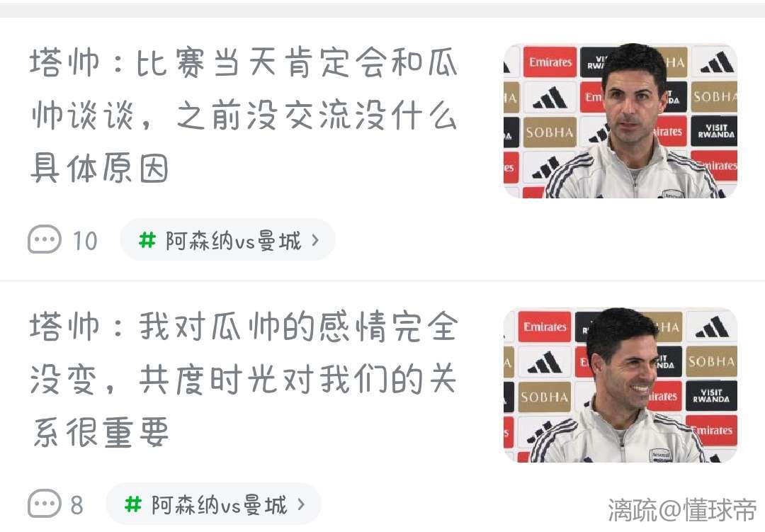Expand first 阿森纳vs曼城 tag chevron
This screenshot has width=765, height=532.
(x=315, y=240)
